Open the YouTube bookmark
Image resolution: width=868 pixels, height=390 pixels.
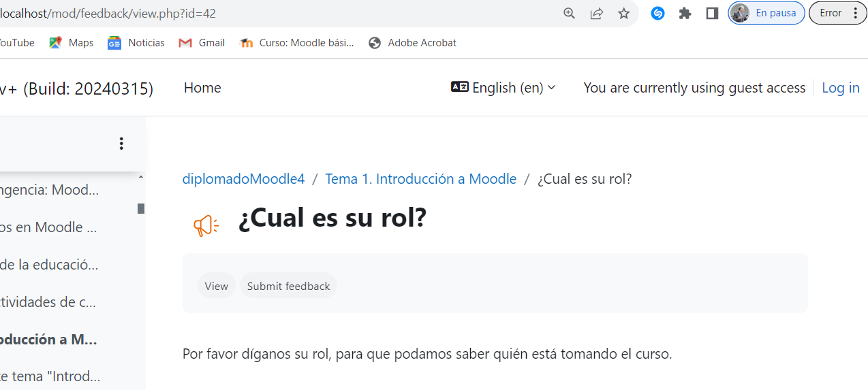pos(16,43)
